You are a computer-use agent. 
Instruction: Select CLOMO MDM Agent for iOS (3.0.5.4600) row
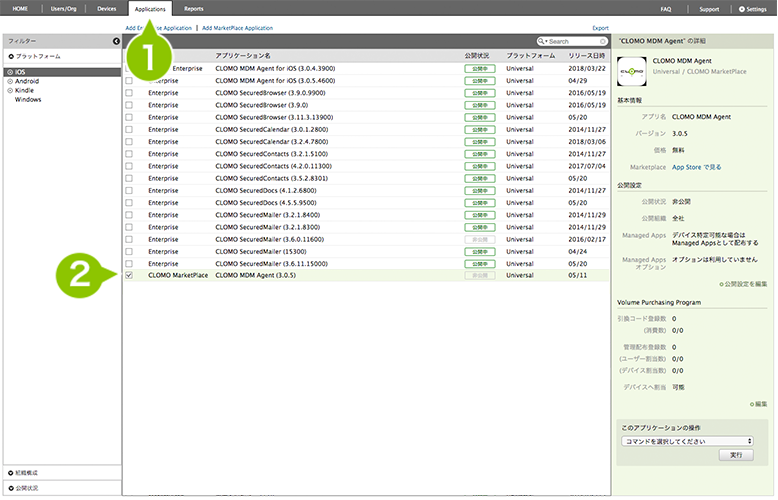tap(366, 81)
